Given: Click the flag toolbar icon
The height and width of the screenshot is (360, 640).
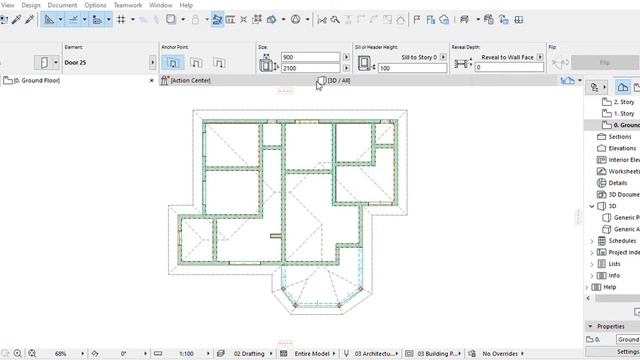Looking at the screenshot, I should click(417, 20).
